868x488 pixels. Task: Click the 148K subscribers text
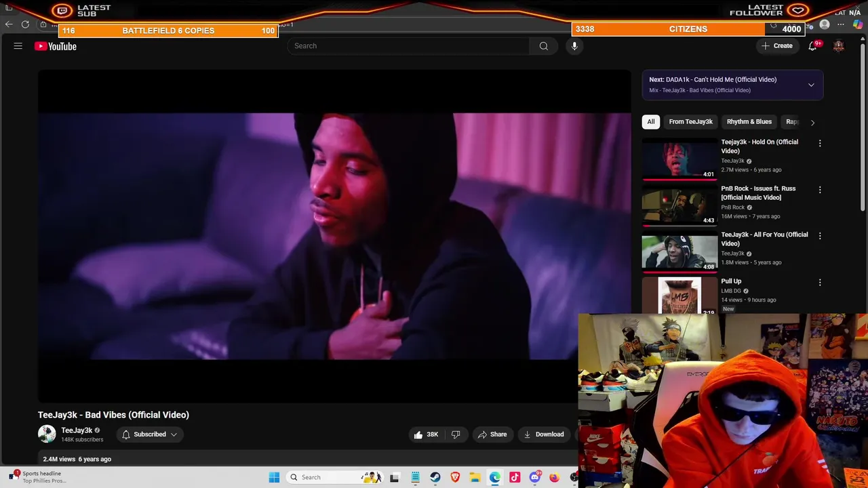(x=82, y=440)
